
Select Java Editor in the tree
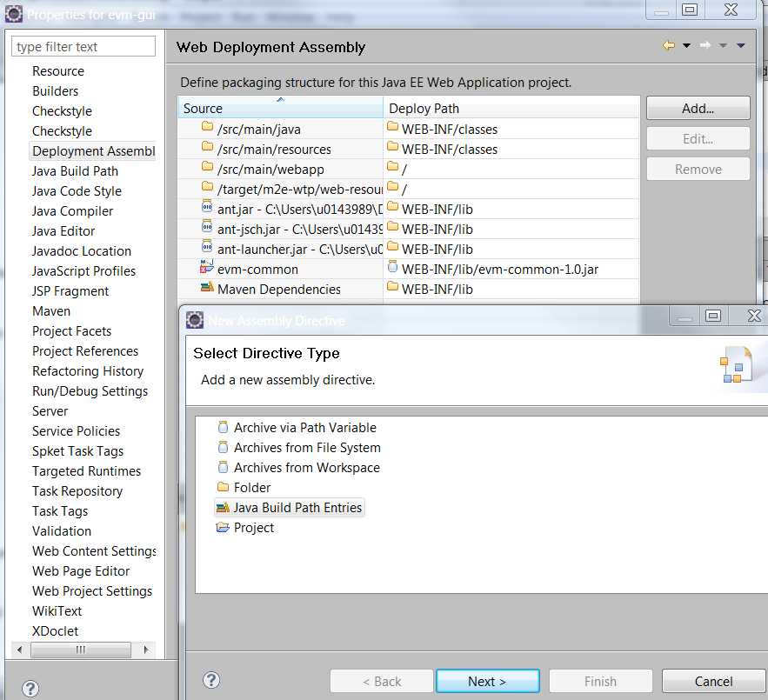pyautogui.click(x=63, y=231)
